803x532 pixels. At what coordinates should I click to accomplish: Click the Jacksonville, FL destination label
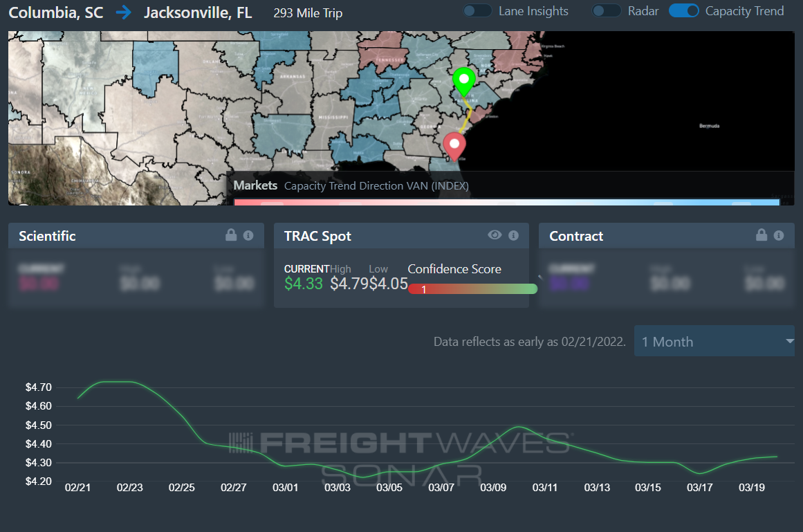199,12
